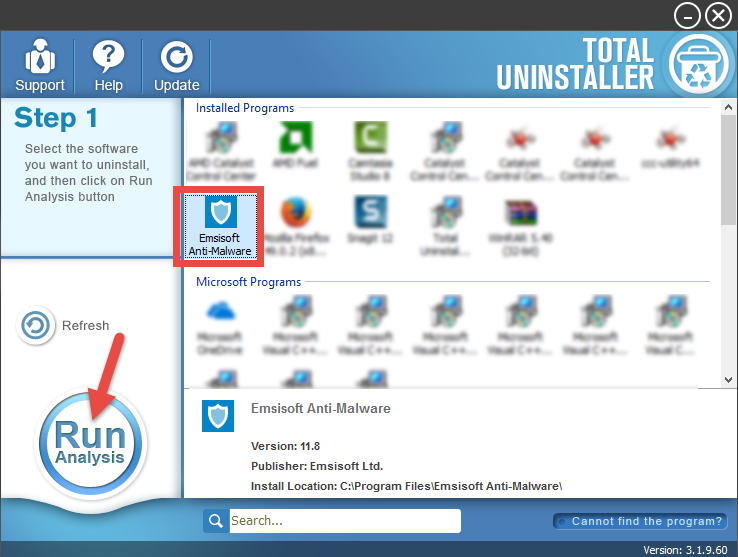The image size is (738, 557).
Task: Click the Version: 3.1.9.60 status text
Action: pyautogui.click(x=685, y=549)
